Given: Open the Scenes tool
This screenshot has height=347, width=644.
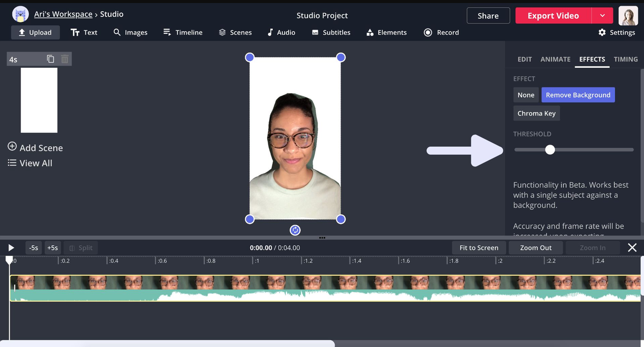Looking at the screenshot, I should (x=235, y=32).
